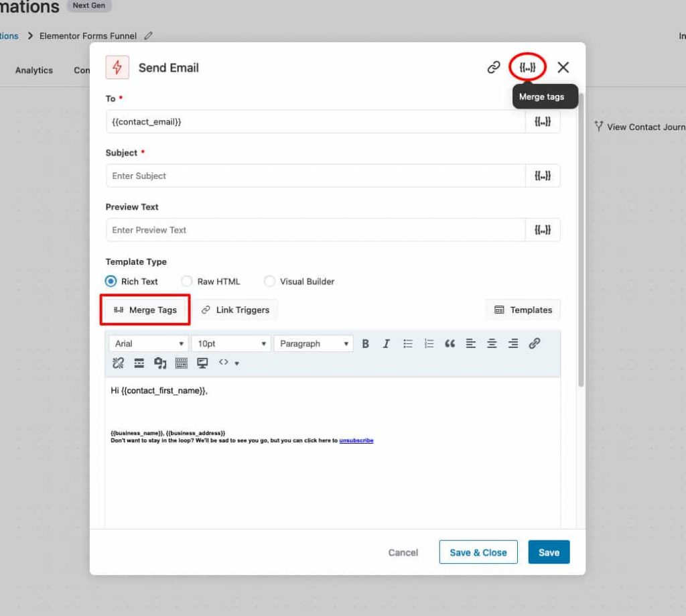Click the remove link icon in editor toolbar
This screenshot has width=686, height=616.
(117, 363)
